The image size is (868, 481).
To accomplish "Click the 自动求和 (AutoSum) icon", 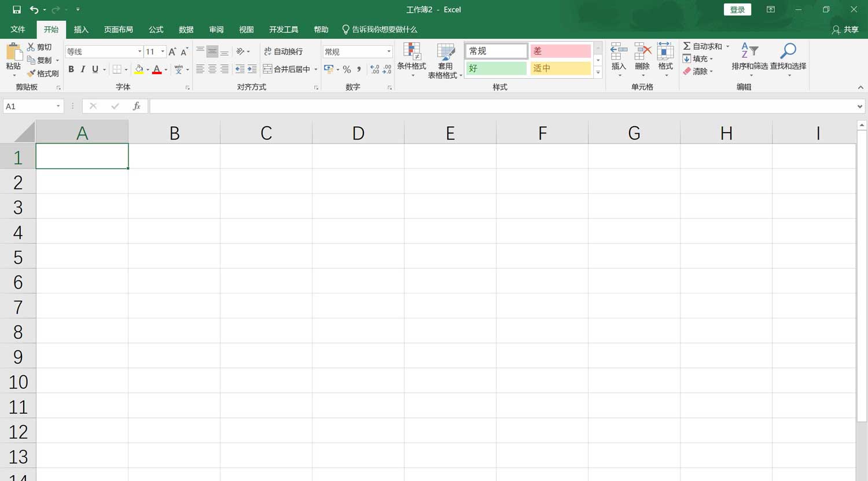I will point(702,46).
